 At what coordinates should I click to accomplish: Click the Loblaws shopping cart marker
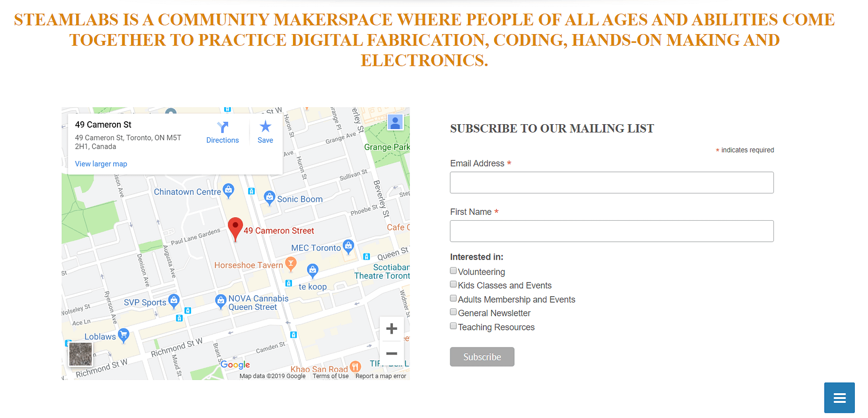point(124,335)
